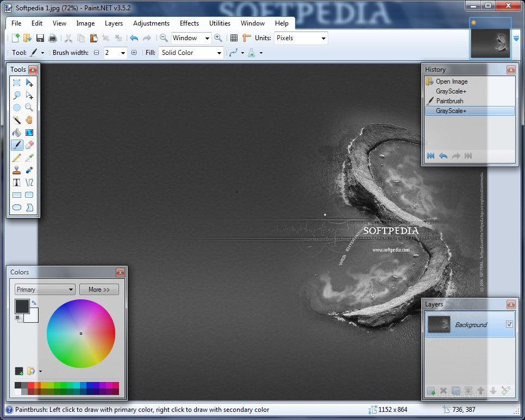This screenshot has width=525, height=420.
Task: Click the New image toolbar icon
Action: pyautogui.click(x=15, y=38)
